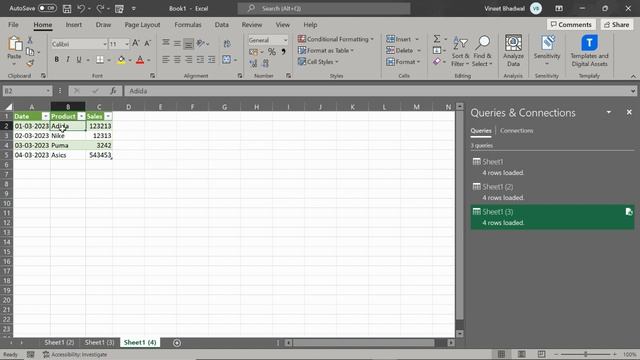Click the Redo icon

pos(100,9)
